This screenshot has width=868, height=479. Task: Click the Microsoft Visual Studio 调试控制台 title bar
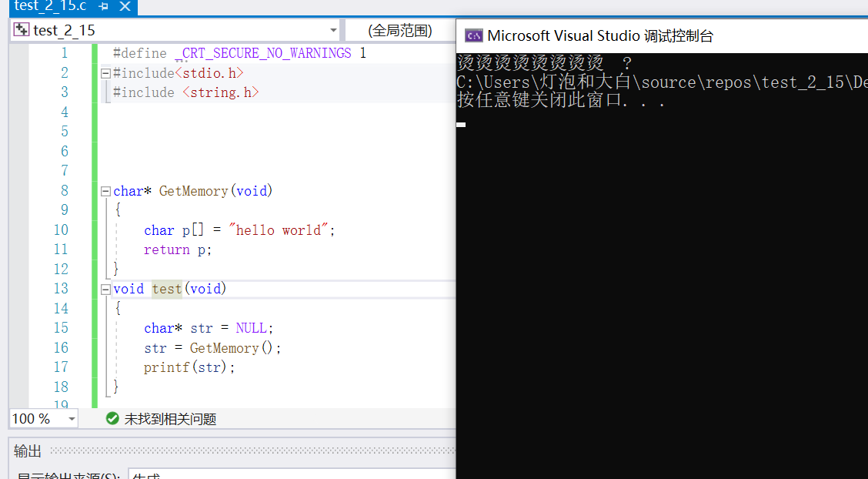point(662,36)
